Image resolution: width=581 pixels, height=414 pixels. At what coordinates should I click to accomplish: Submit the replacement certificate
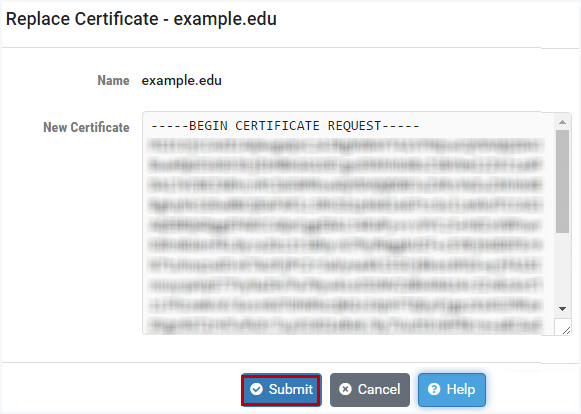click(x=281, y=390)
